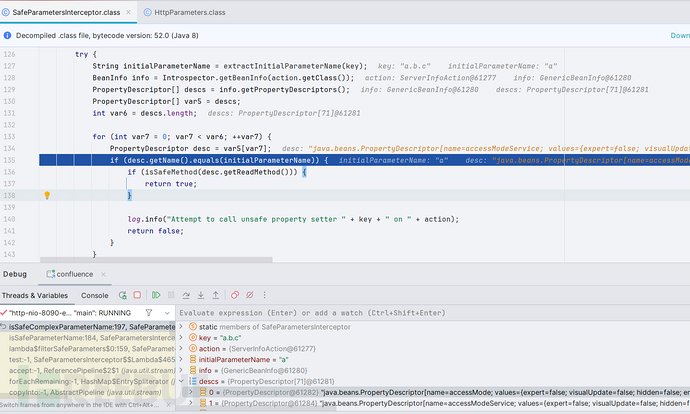The image size is (690, 414).
Task: Select frame accept:-1 ReferencePipeline$2$1
Action: (x=88, y=370)
